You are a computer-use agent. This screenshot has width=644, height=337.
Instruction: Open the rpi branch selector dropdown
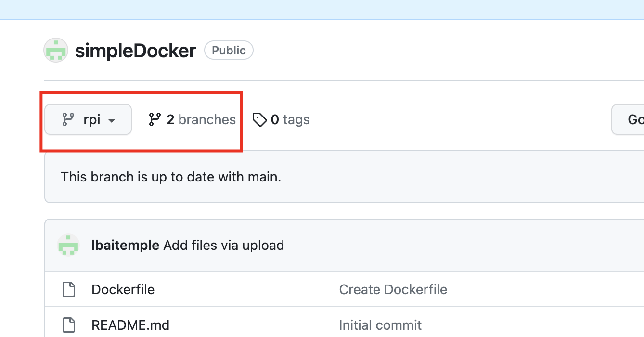coord(88,119)
